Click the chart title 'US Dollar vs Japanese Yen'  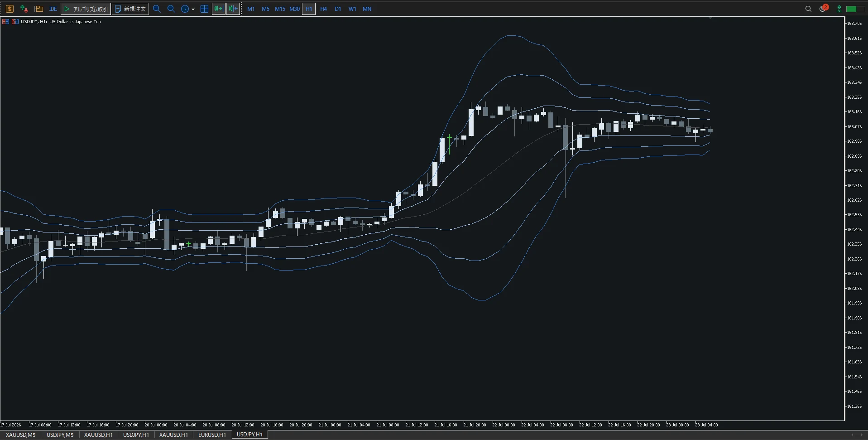(75, 21)
